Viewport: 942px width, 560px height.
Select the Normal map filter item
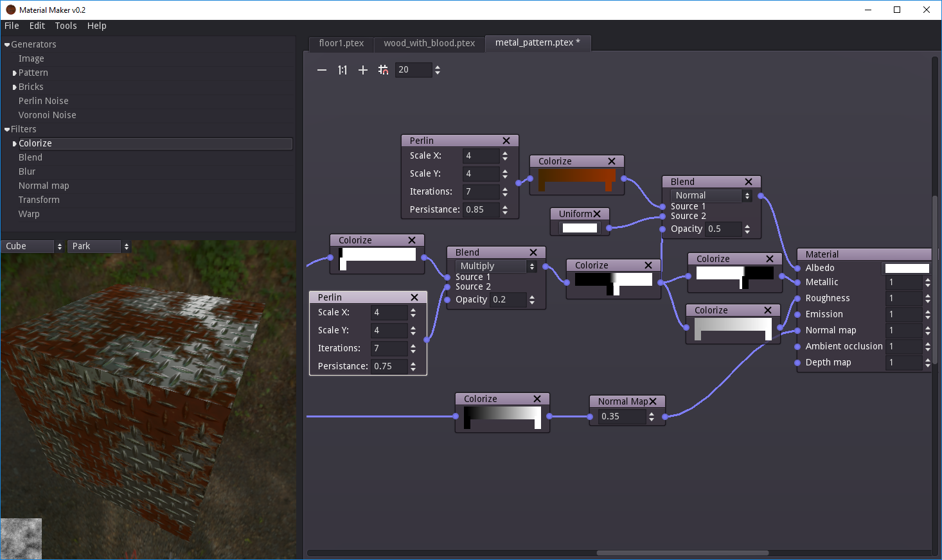click(44, 186)
